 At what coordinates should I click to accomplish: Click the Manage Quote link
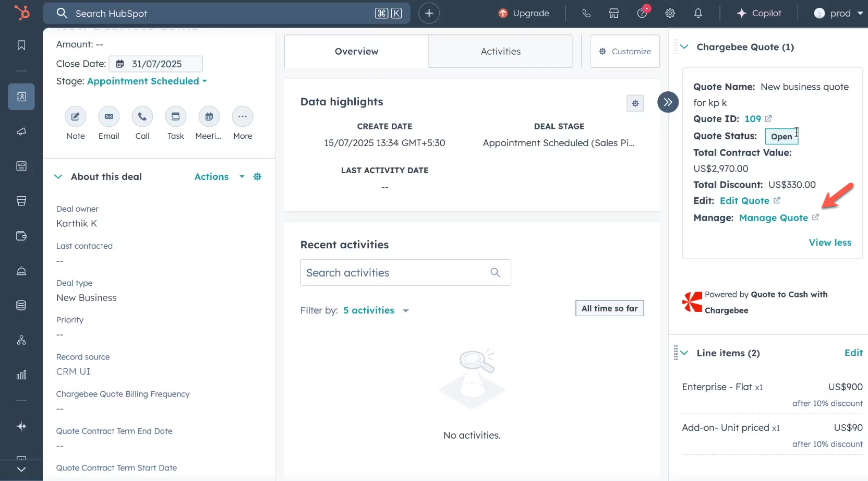[x=773, y=218]
